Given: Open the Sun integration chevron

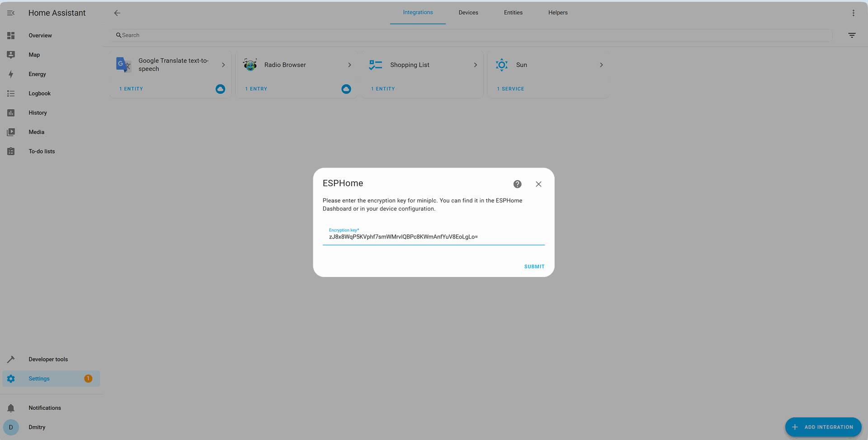Looking at the screenshot, I should tap(601, 65).
